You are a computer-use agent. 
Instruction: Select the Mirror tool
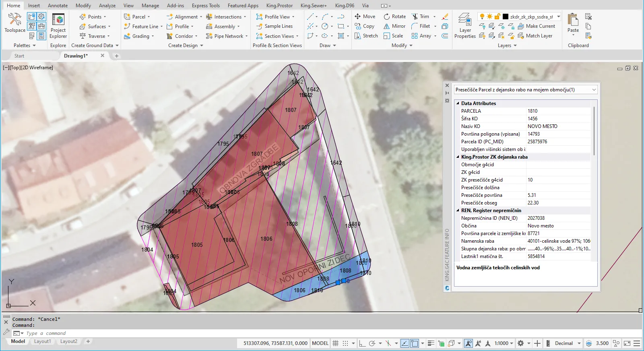coord(394,26)
